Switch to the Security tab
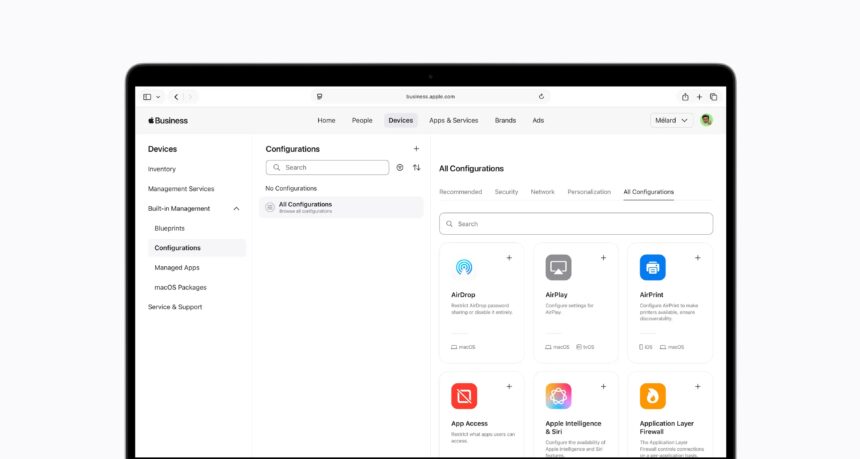Screen dimensions: 860x459 pos(506,192)
